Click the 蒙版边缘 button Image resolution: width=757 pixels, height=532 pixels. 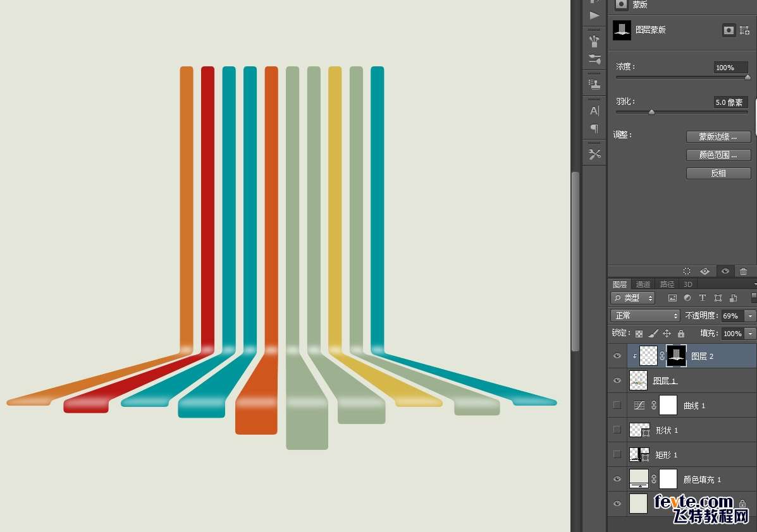(718, 137)
